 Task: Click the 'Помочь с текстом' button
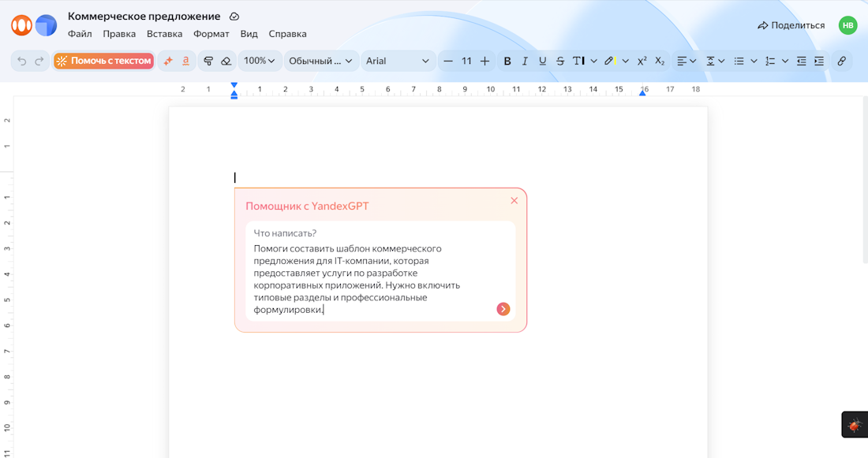click(x=104, y=61)
